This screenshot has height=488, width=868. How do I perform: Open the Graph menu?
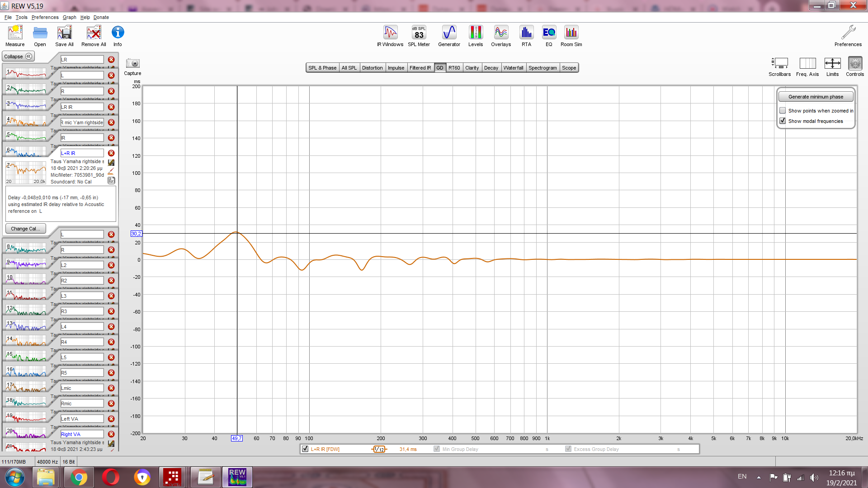click(x=69, y=17)
